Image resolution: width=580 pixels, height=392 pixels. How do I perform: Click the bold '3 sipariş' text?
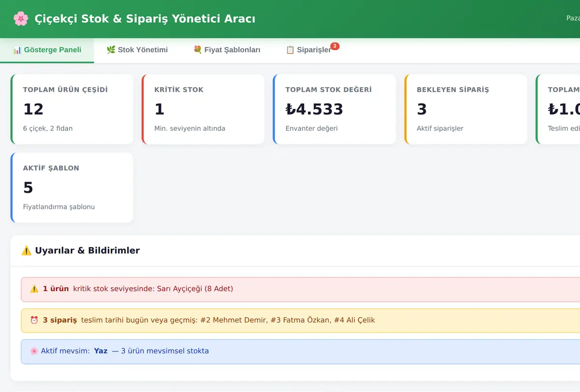click(60, 320)
